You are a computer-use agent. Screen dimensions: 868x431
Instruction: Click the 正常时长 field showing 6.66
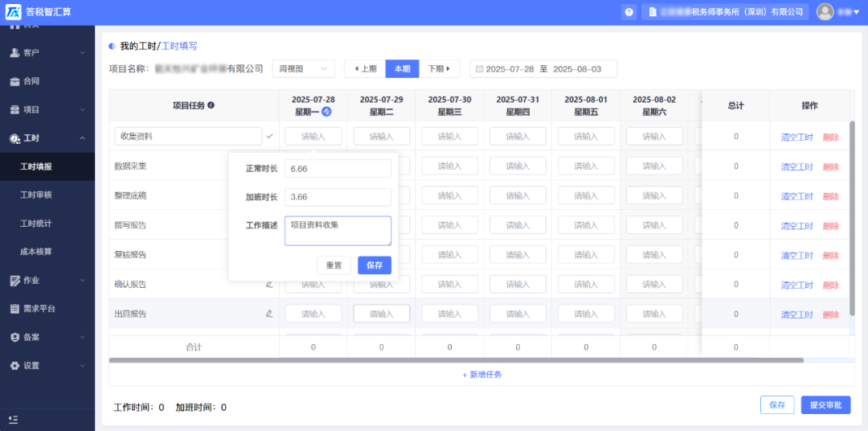[x=338, y=168]
